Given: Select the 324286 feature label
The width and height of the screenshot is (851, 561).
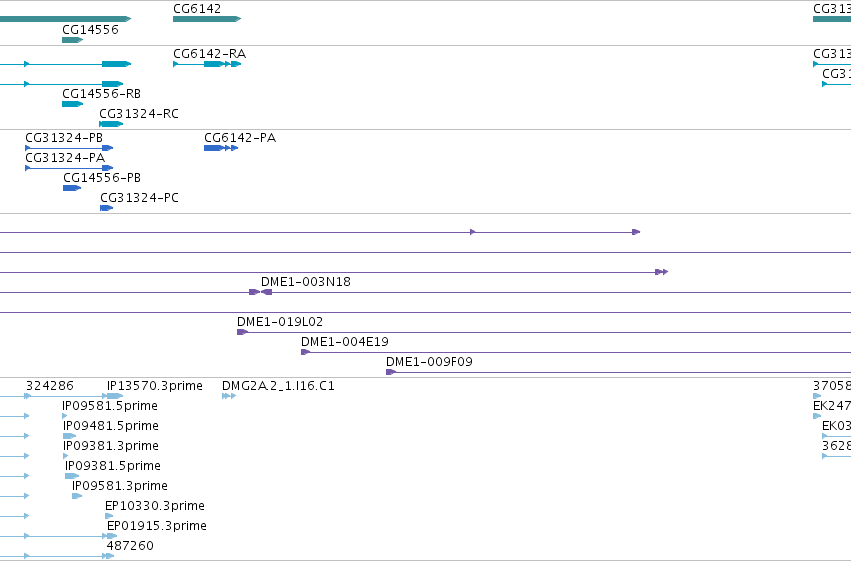Looking at the screenshot, I should [x=49, y=386].
